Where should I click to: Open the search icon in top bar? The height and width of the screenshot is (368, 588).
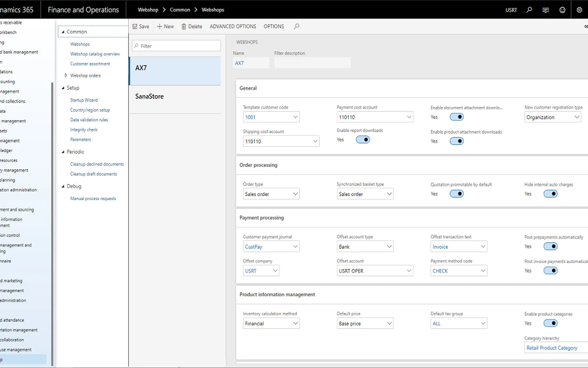tap(529, 10)
